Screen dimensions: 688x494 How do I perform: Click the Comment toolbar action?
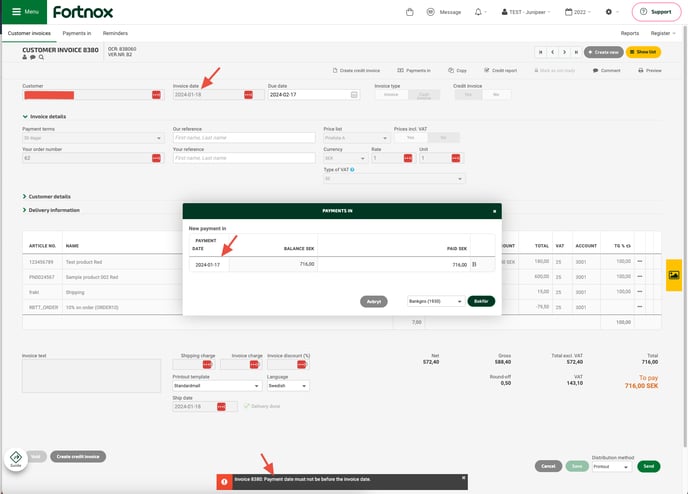point(606,71)
